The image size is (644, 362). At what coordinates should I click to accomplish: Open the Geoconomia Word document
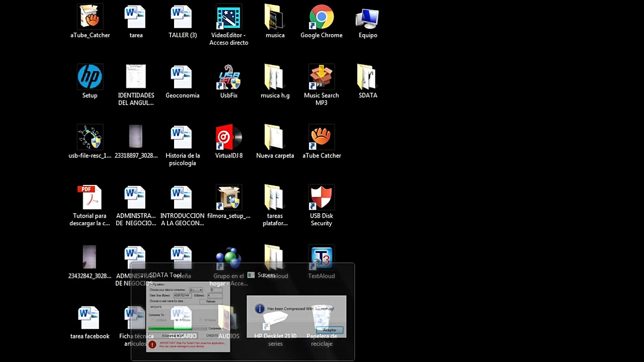[x=182, y=81]
